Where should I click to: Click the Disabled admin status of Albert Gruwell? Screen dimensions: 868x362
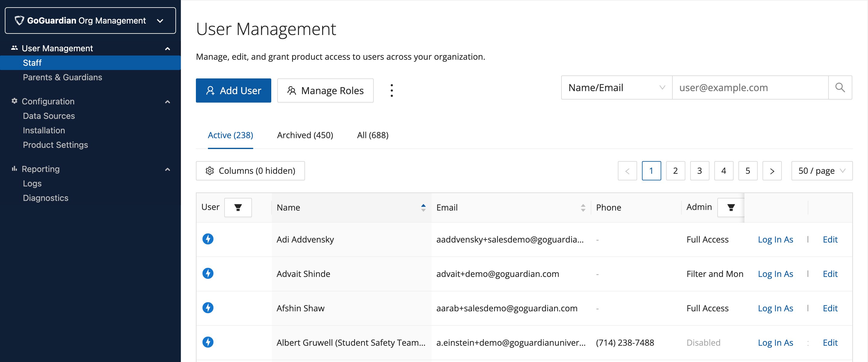pyautogui.click(x=703, y=343)
